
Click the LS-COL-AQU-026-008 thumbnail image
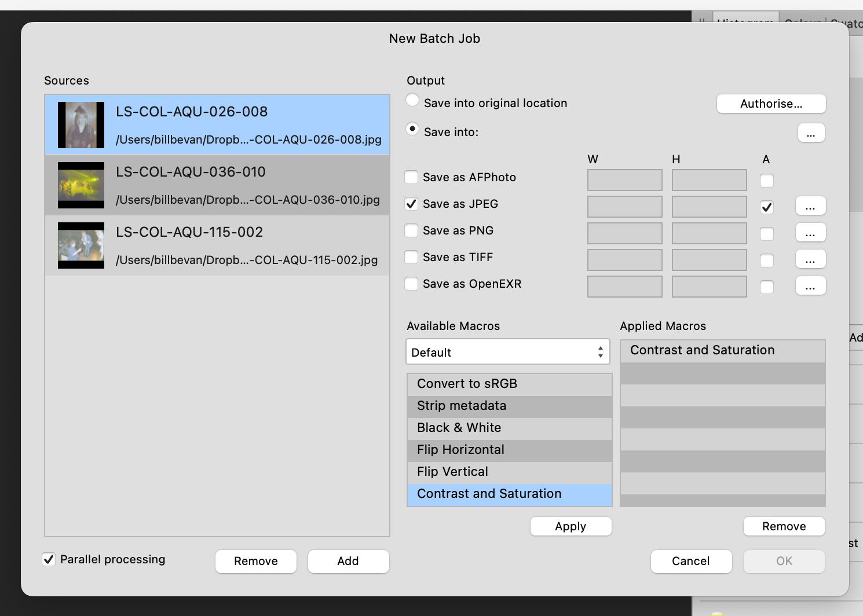pyautogui.click(x=81, y=125)
